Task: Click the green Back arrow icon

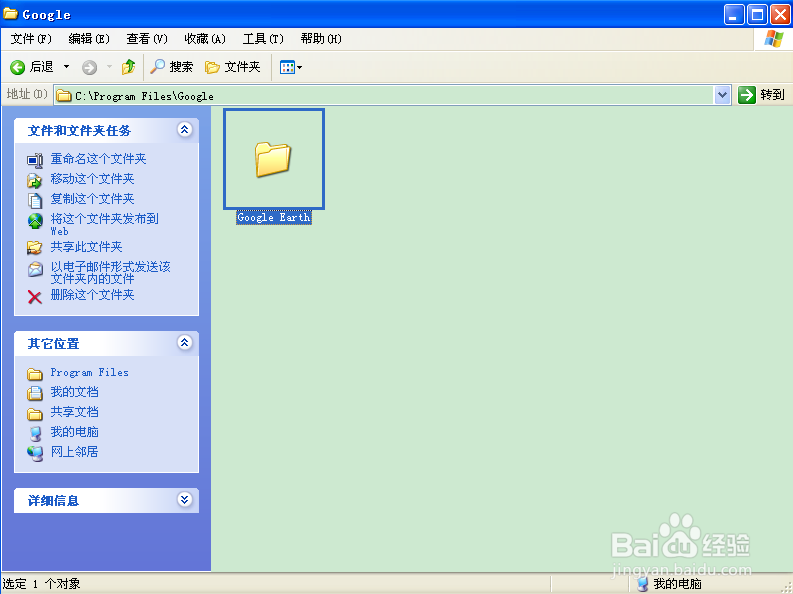Action: click(18, 67)
